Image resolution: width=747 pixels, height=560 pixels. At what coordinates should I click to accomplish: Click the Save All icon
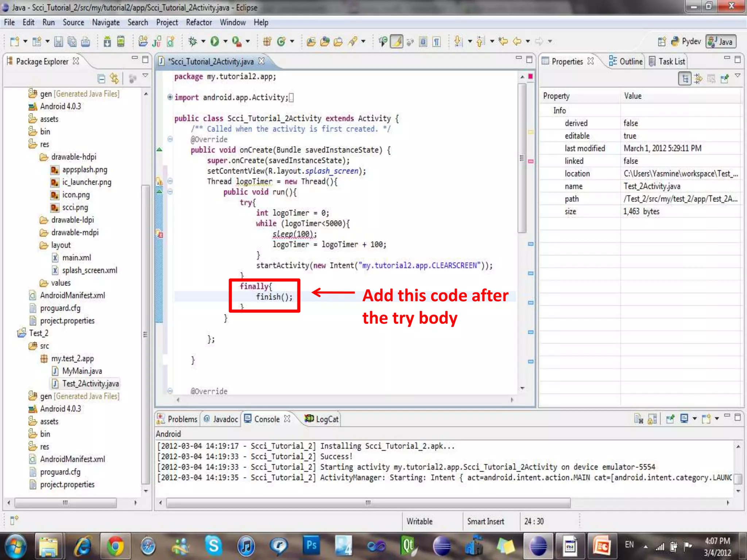72,42
